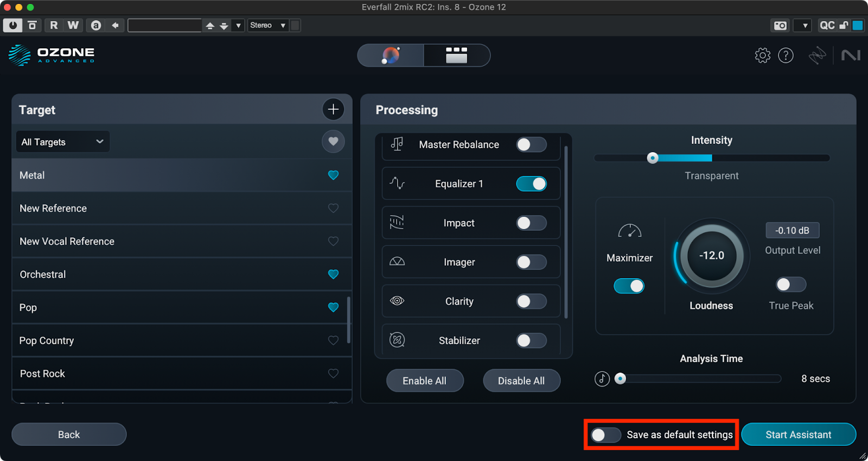Click music note icon beside Analysis Time
Image resolution: width=868 pixels, height=461 pixels.
[602, 378]
